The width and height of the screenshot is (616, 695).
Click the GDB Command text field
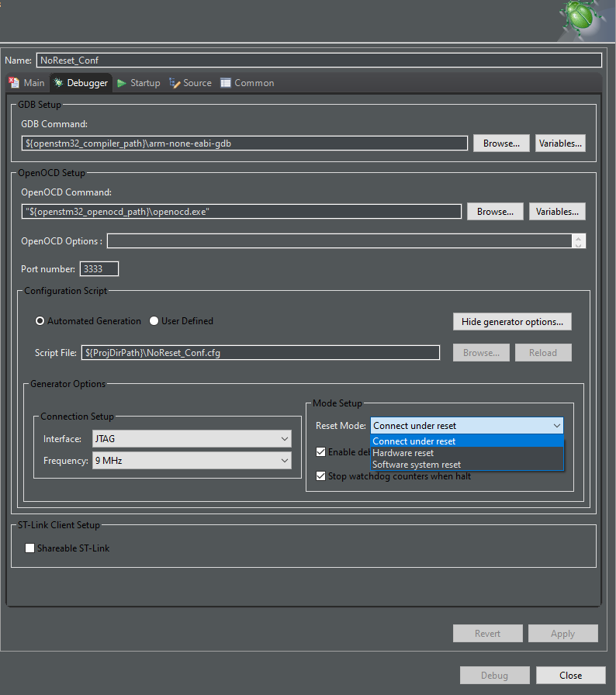coord(244,143)
